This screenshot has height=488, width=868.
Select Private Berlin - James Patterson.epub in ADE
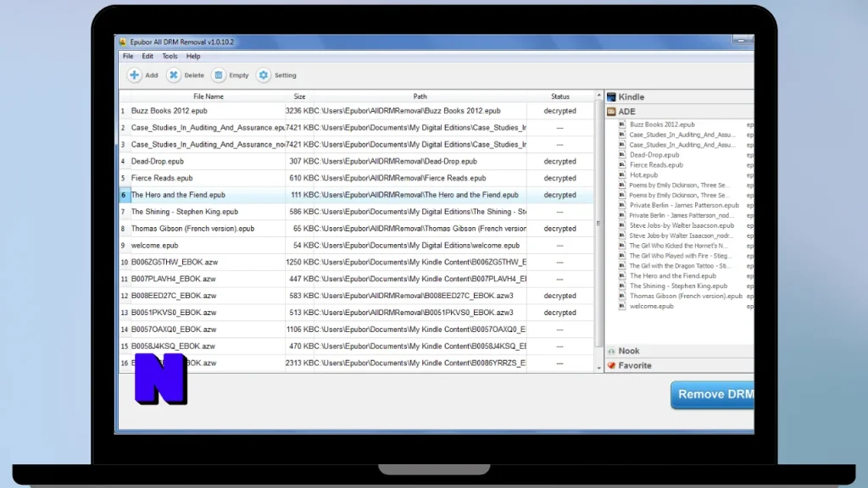point(684,205)
